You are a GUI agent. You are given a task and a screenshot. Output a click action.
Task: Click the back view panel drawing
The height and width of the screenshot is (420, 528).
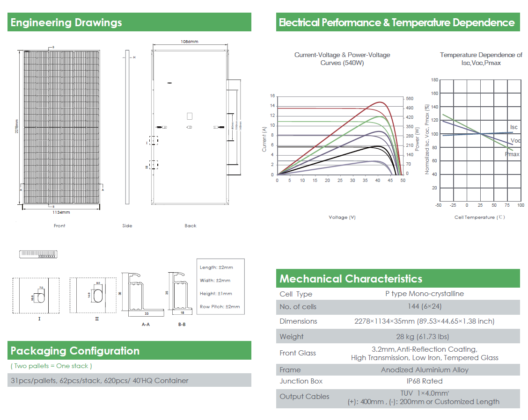pyautogui.click(x=190, y=127)
